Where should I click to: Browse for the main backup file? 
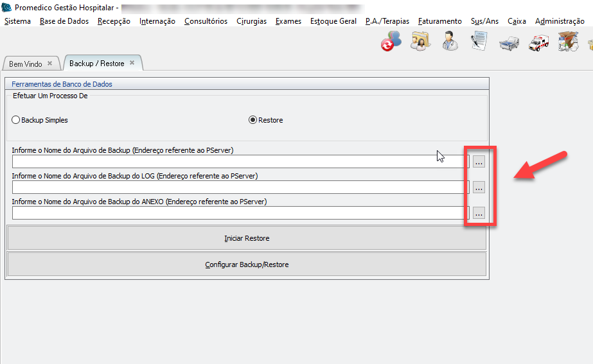point(479,162)
